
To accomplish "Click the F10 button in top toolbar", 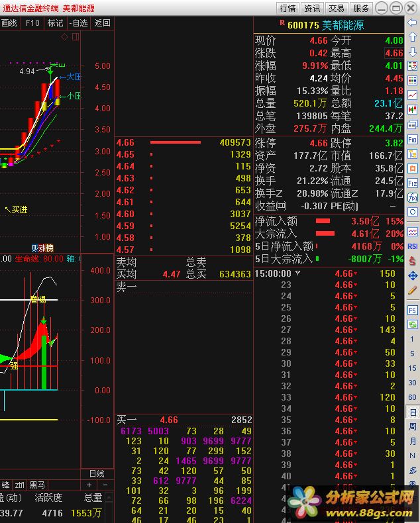I will click(32, 23).
